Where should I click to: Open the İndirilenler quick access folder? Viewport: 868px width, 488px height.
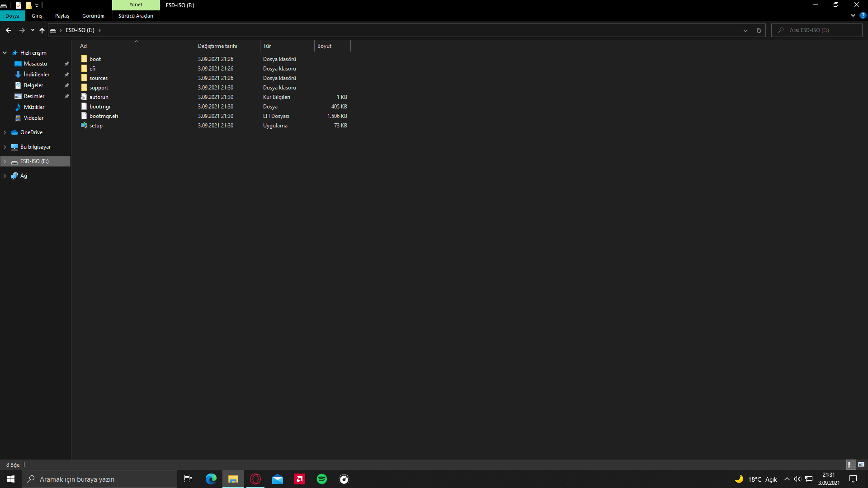point(37,75)
